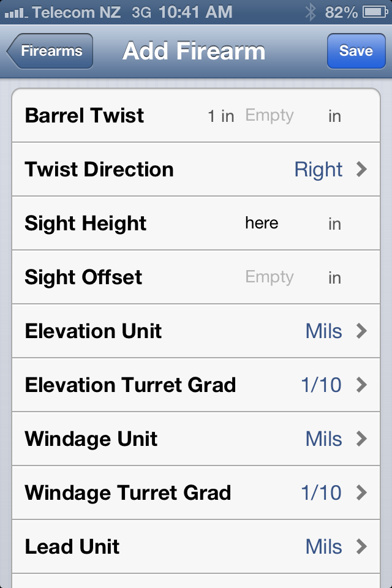Tap the chevron arrow next to Elevation Unit
The image size is (392, 588).
tap(361, 331)
